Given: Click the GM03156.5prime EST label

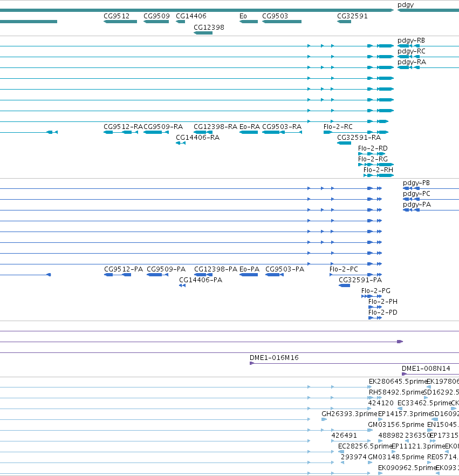Looking at the screenshot, I should click(x=396, y=425).
